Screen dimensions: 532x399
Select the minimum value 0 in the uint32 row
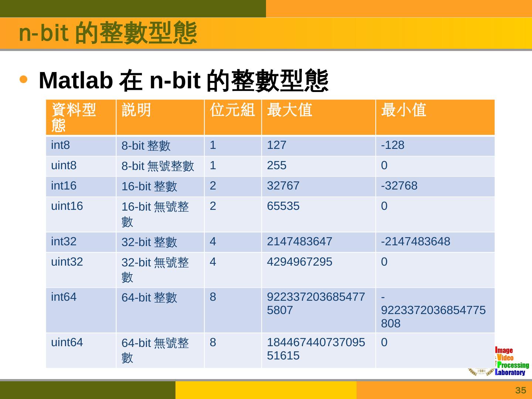point(384,262)
